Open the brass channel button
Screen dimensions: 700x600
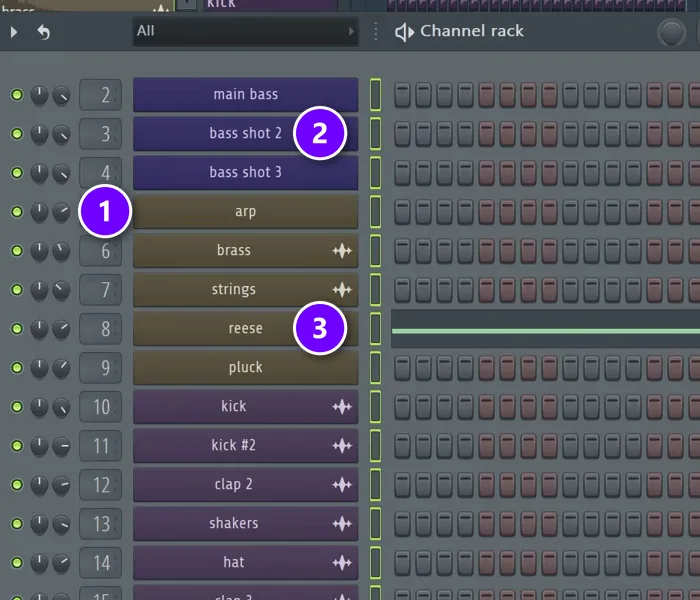(245, 250)
